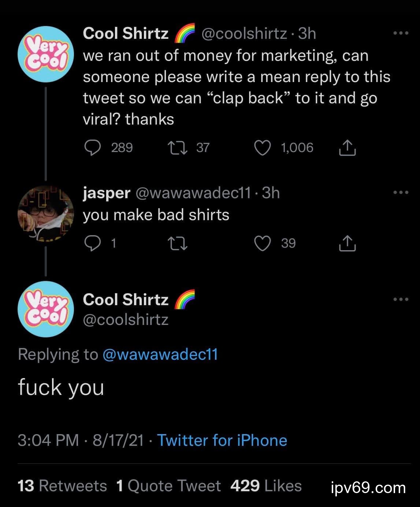The image size is (420, 507).
Task: Share the Cool Shirtz marketing tweet
Action: click(347, 148)
